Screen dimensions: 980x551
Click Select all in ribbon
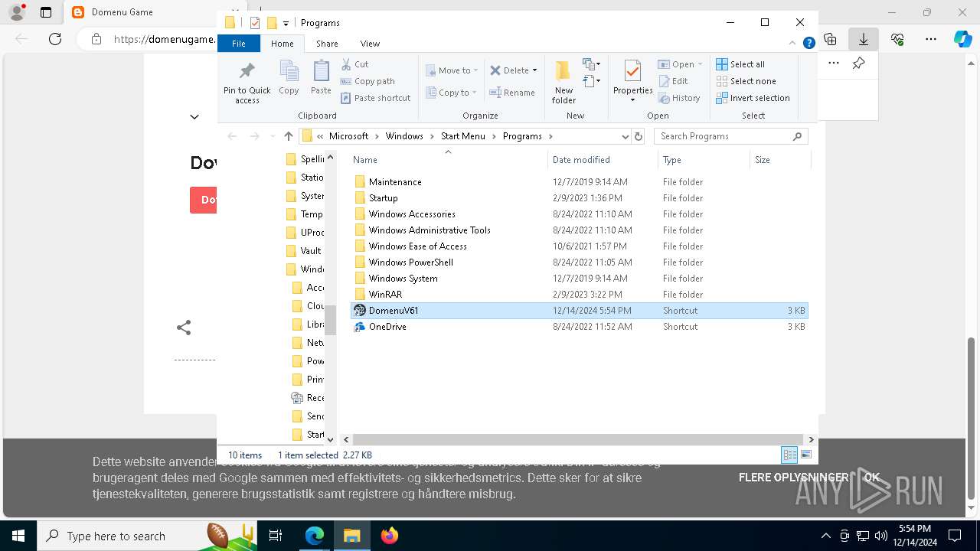[x=740, y=64]
